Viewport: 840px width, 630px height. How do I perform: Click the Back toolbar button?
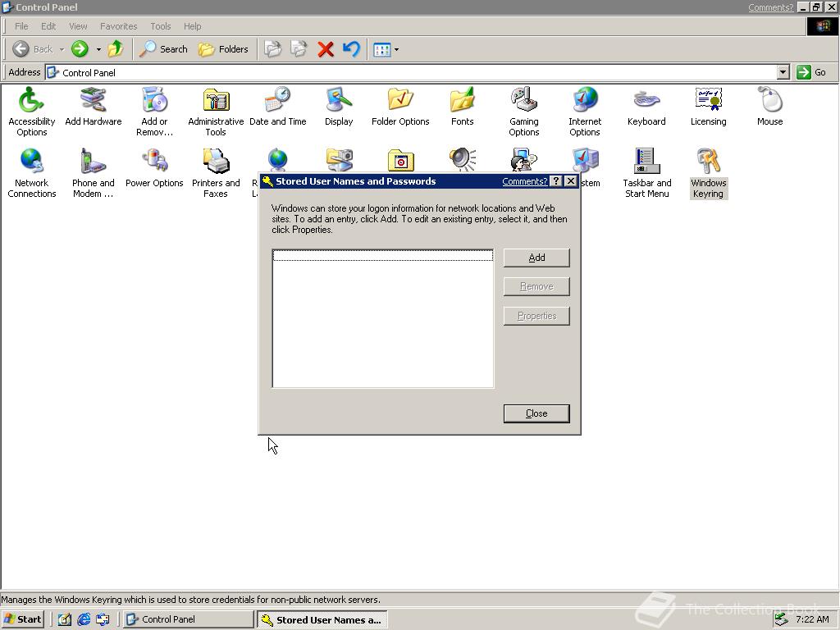pyautogui.click(x=33, y=49)
